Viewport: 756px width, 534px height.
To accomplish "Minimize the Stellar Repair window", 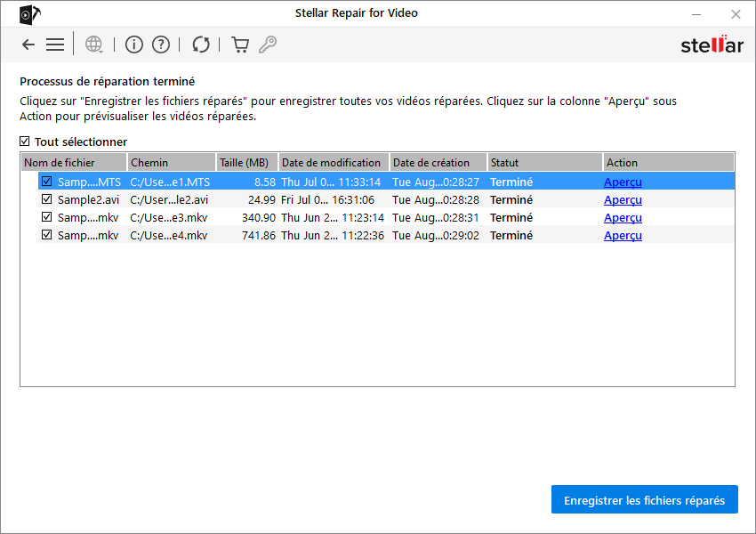I will point(696,14).
